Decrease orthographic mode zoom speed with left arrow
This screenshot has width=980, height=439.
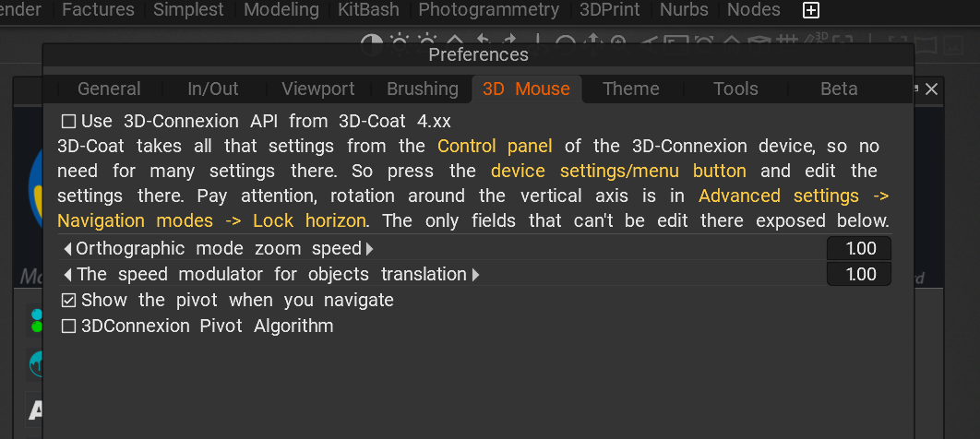(x=67, y=249)
